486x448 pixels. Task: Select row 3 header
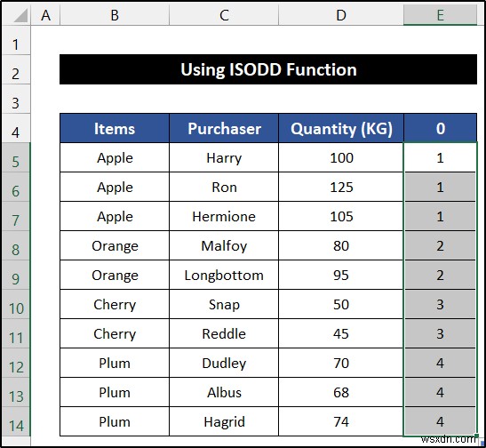(x=15, y=99)
